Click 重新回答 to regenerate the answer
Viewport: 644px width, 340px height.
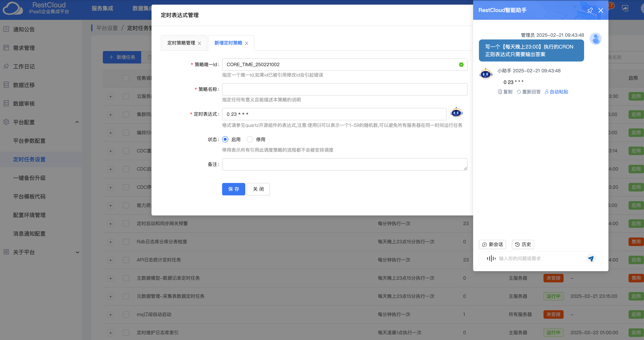point(528,92)
